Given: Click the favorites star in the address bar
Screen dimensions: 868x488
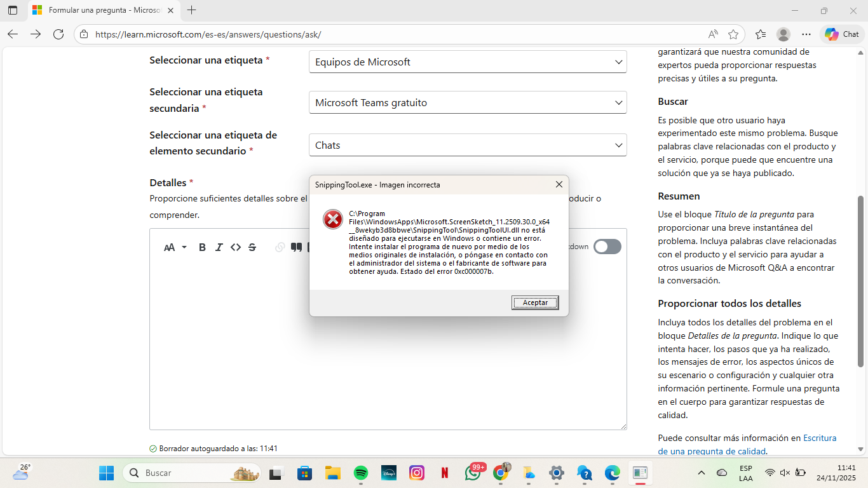Looking at the screenshot, I should point(731,34).
